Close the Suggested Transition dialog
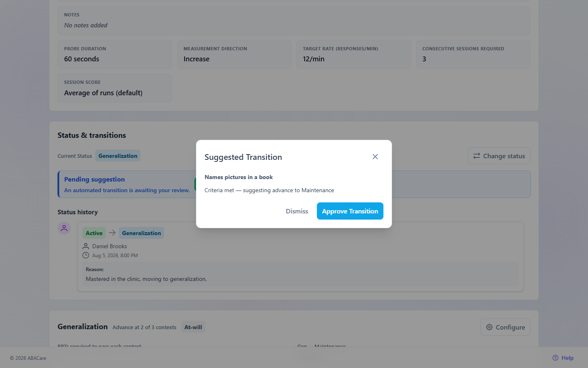Viewport: 588px width, 368px height. point(375,157)
